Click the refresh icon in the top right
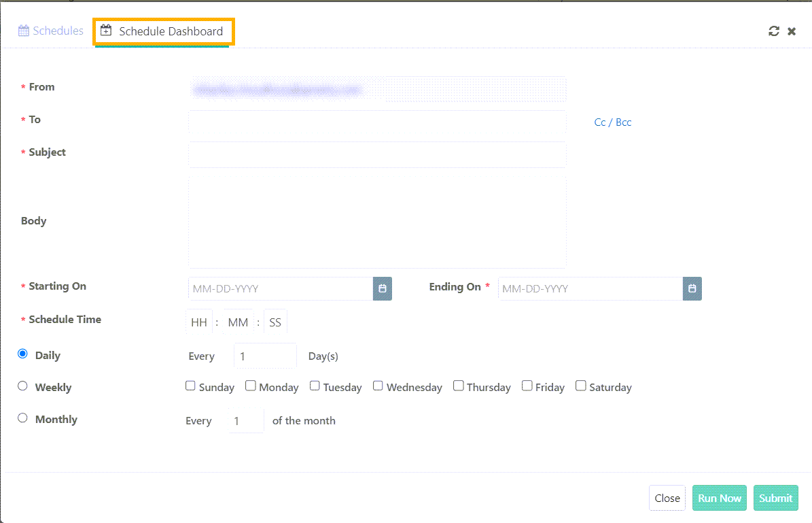812x523 pixels. pyautogui.click(x=774, y=31)
